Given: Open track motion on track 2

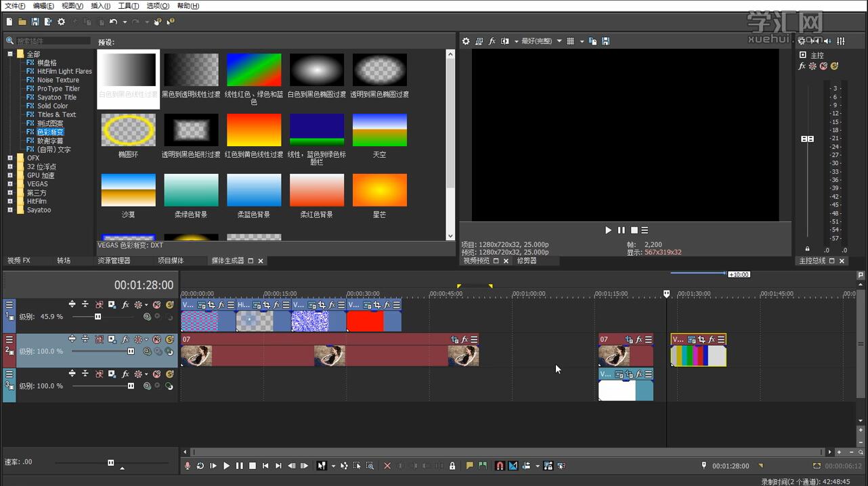Looking at the screenshot, I should (x=112, y=339).
